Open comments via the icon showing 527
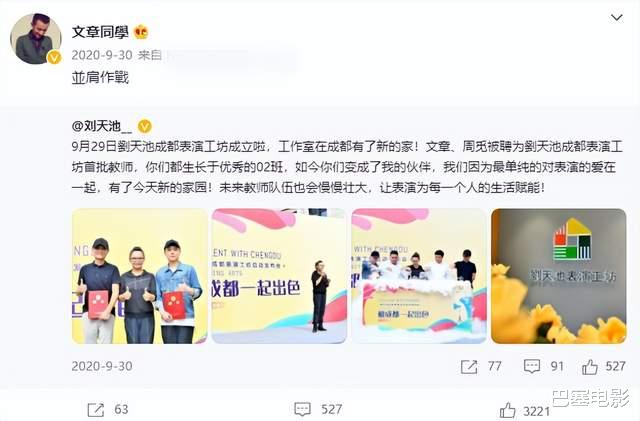Viewport: 640px width, 421px height. click(x=302, y=409)
